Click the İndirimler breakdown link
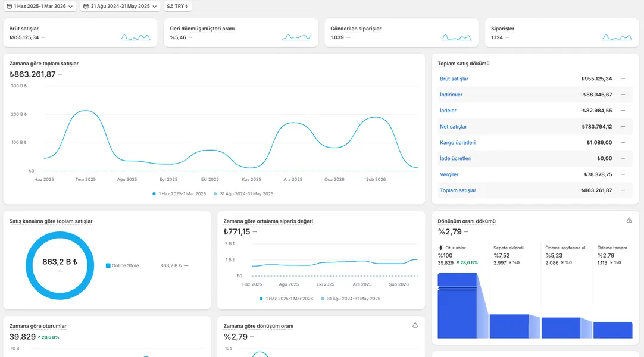Viewport: 644px width, 357px height. point(451,95)
